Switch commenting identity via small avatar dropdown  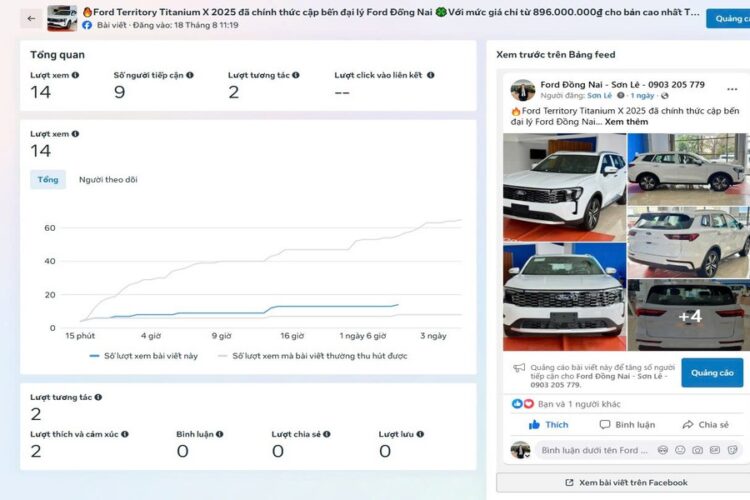click(521, 450)
